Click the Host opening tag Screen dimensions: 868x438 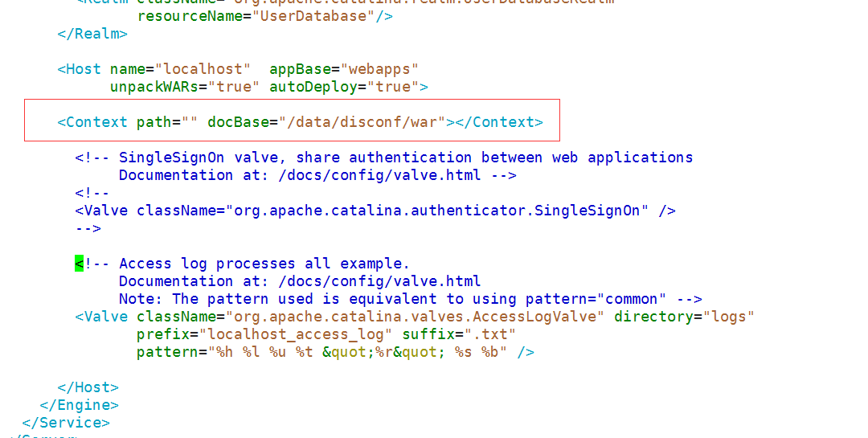point(79,69)
